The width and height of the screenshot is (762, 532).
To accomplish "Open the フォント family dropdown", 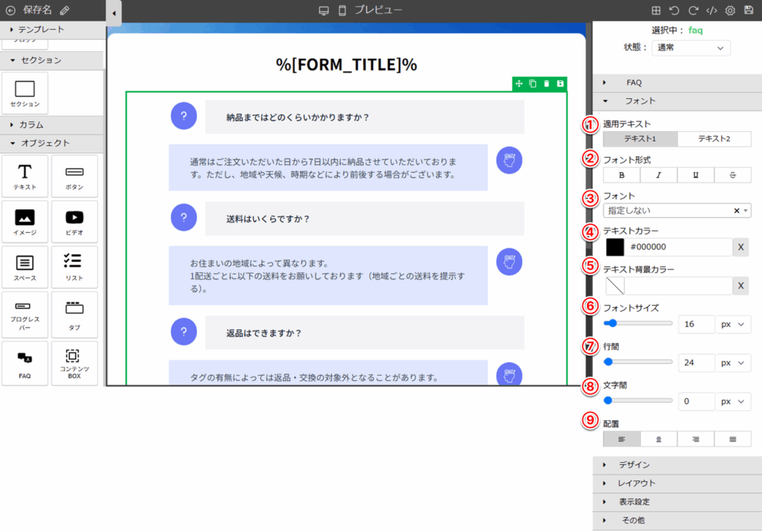I will coord(676,211).
